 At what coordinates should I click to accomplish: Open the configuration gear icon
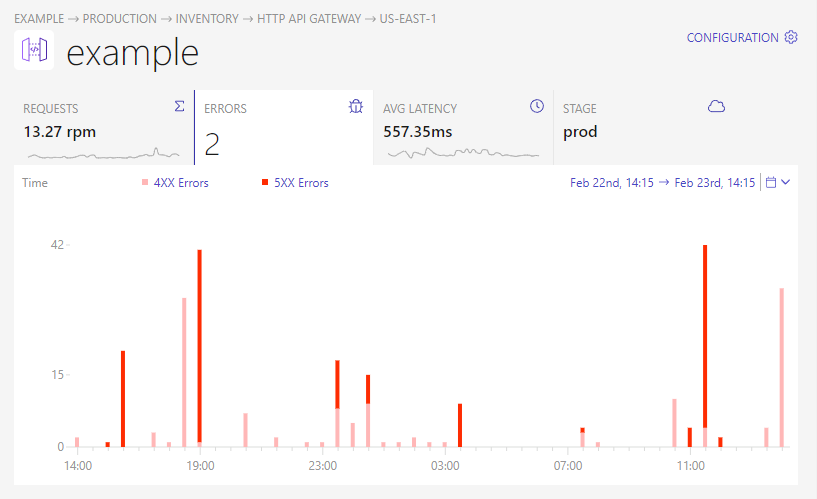tap(791, 37)
